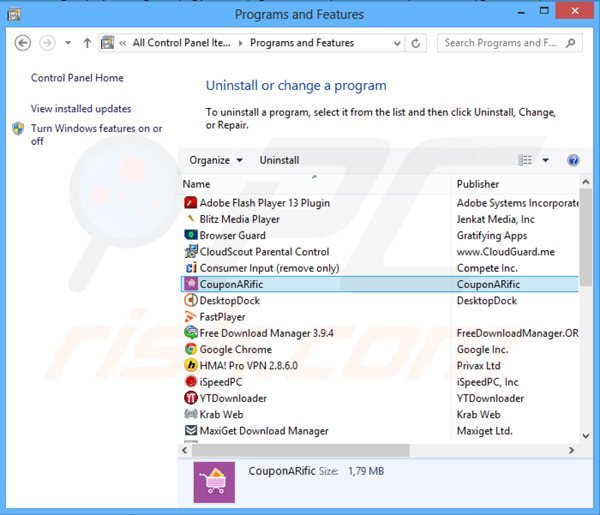Click publisher Compete Inc.

[487, 268]
